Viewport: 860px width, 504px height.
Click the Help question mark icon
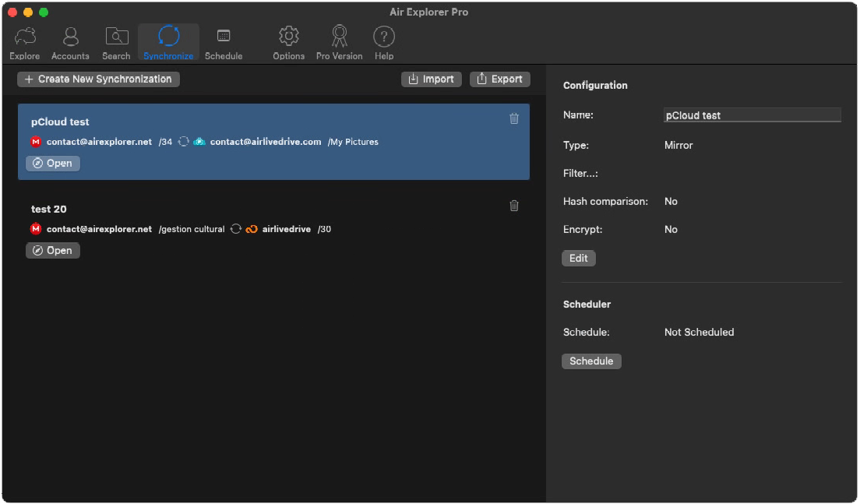[x=383, y=36]
